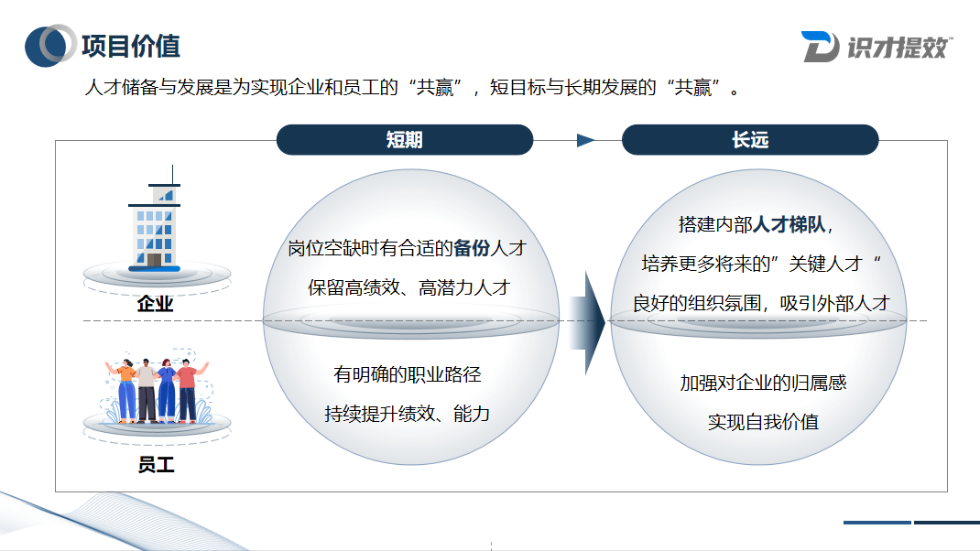Viewport: 980px width, 551px height.
Task: Expand the 长远 header banner
Action: point(750,139)
